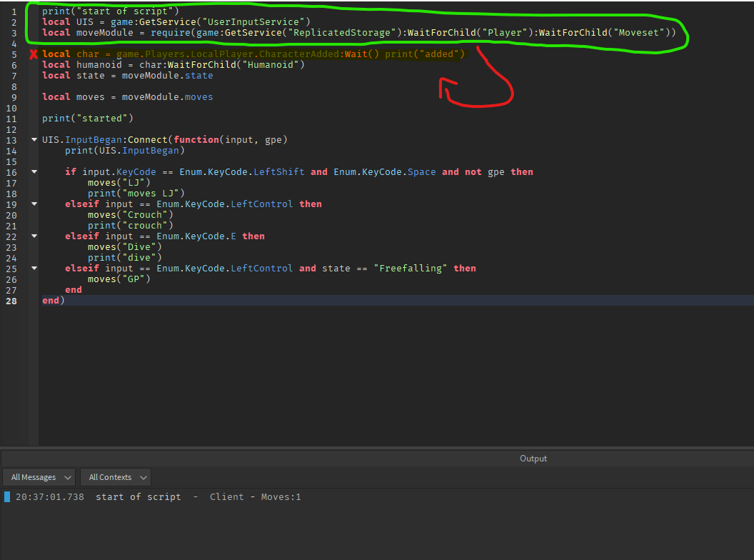The height and width of the screenshot is (560, 754).
Task: Collapse the Freefalling elseif block on line 25
Action: pyautogui.click(x=34, y=269)
